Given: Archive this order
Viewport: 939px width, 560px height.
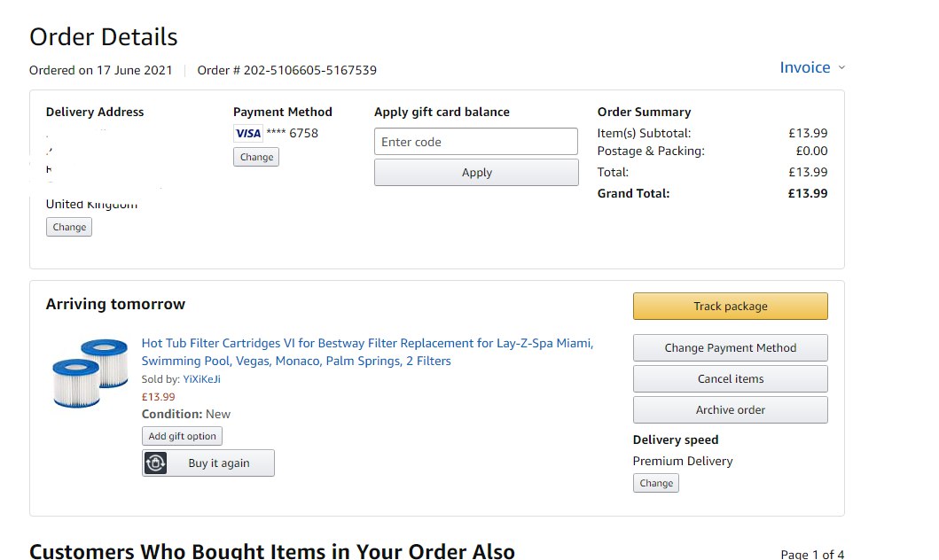Looking at the screenshot, I should [730, 410].
